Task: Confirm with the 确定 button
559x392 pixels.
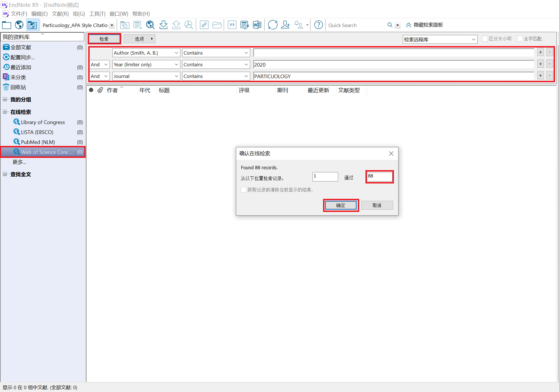Action: click(x=341, y=205)
